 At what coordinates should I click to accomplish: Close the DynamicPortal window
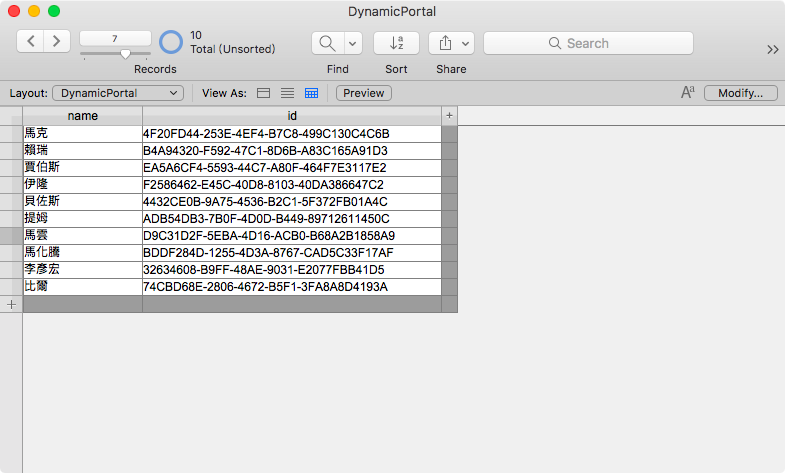[x=14, y=11]
